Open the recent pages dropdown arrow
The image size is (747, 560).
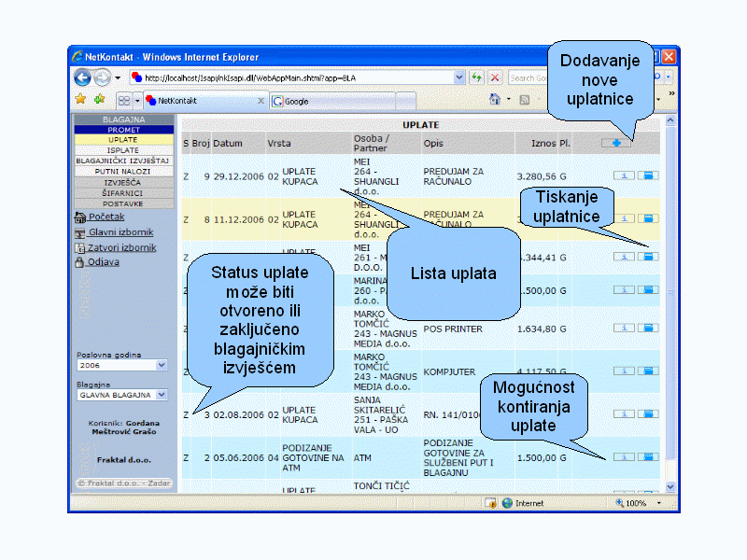[118, 77]
